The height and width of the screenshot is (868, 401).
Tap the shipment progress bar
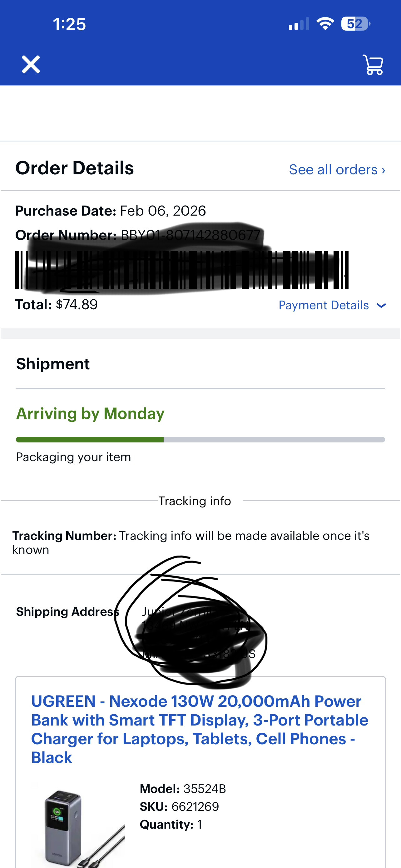point(200,439)
